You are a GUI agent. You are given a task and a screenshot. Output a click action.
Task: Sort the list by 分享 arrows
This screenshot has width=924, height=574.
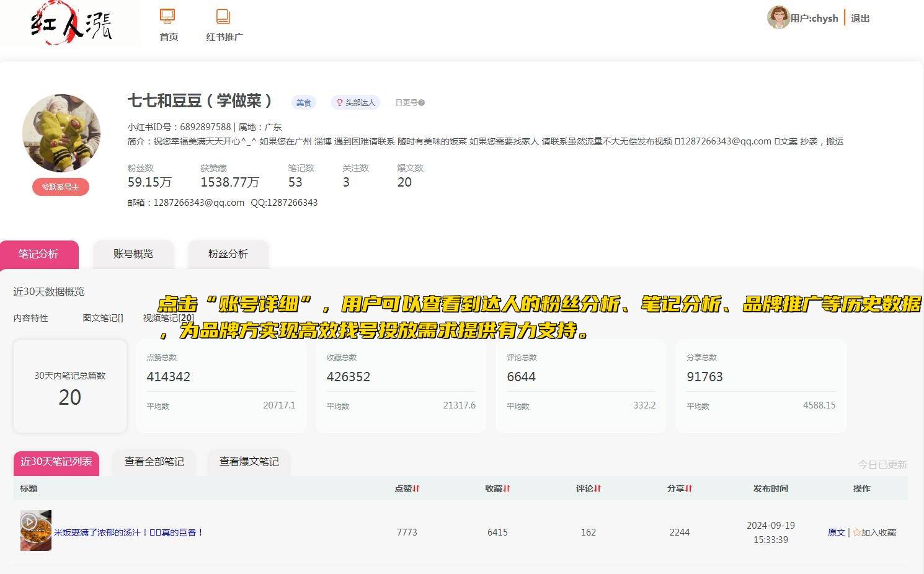coord(688,488)
